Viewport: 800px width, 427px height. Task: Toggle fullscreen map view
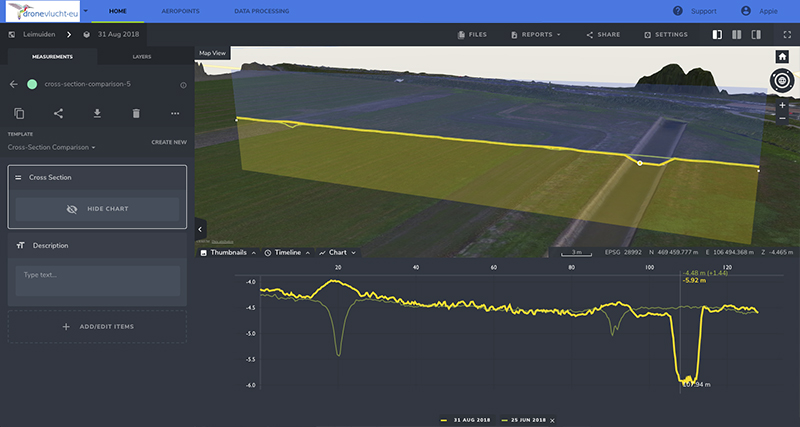pos(787,35)
